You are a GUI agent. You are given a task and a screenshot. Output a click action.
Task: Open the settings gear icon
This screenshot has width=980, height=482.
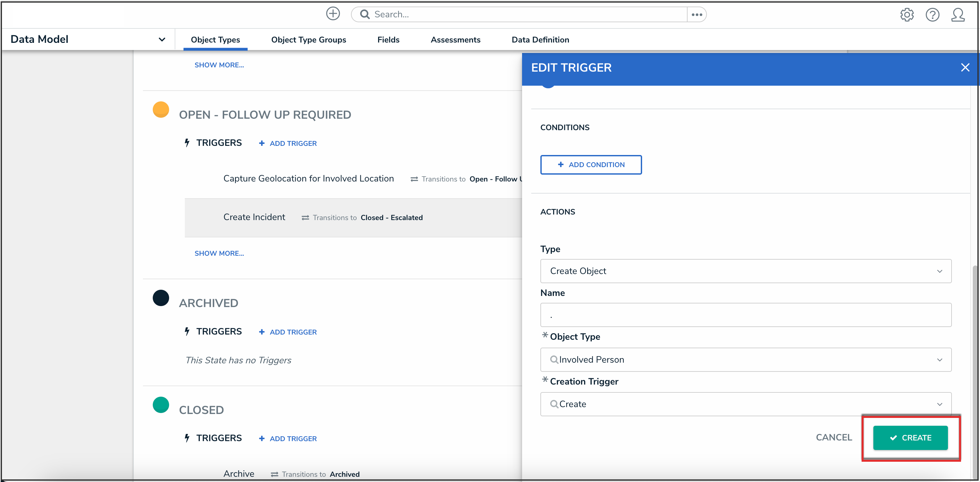tap(907, 15)
